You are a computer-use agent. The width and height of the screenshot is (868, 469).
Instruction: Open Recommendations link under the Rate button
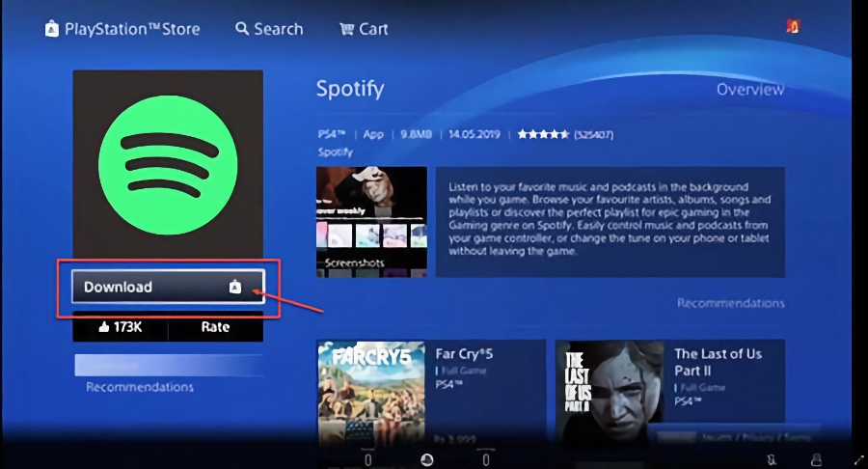pyautogui.click(x=140, y=387)
